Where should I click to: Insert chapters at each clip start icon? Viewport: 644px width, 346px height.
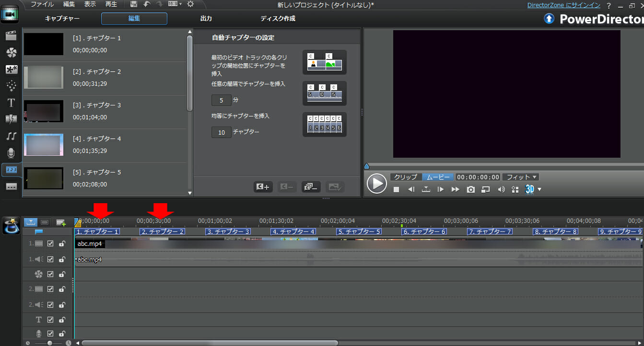click(x=324, y=62)
